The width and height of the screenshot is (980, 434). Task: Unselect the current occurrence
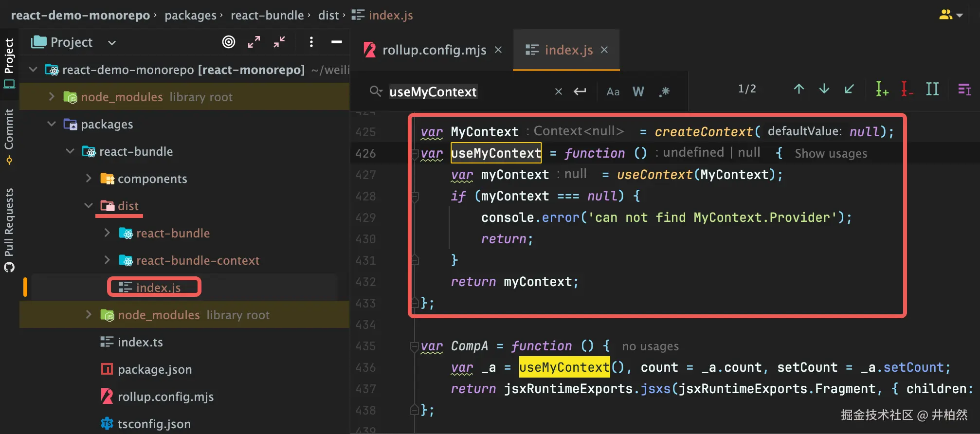[907, 89]
